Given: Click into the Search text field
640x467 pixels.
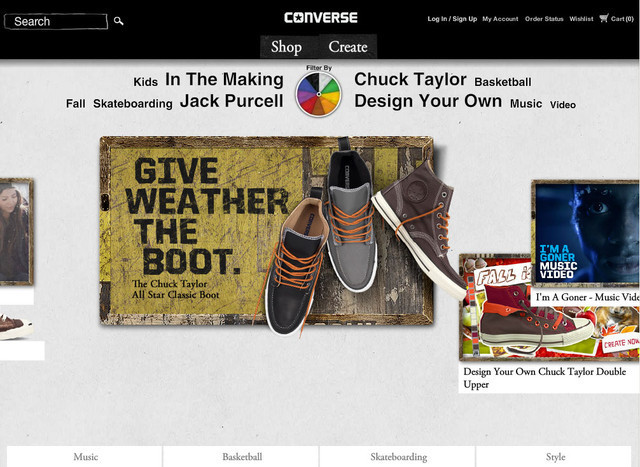Looking at the screenshot, I should pyautogui.click(x=56, y=21).
